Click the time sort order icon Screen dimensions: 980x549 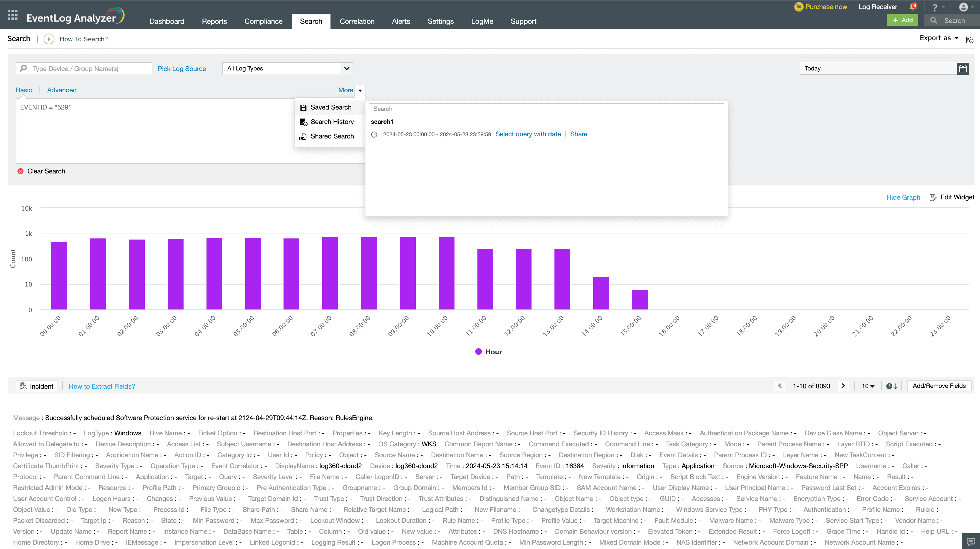pos(891,386)
